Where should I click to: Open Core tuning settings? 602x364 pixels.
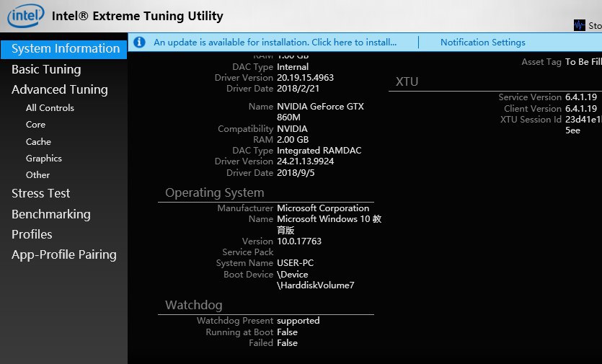pos(35,125)
